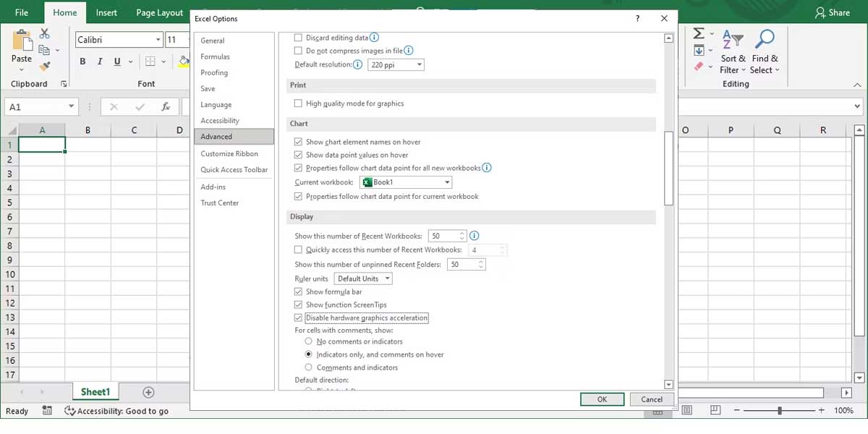Uncheck Show function ScreenTips
Image resolution: width=868 pixels, height=434 pixels.
[299, 305]
